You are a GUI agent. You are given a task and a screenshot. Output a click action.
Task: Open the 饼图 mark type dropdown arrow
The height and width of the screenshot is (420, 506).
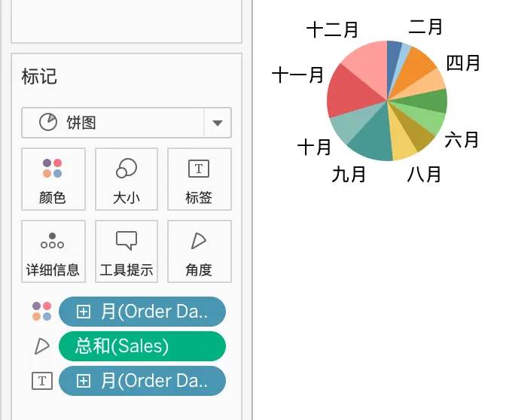218,123
